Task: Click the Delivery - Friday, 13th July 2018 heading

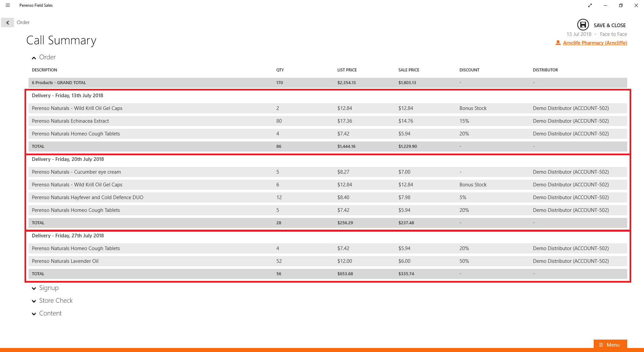Action: [x=67, y=96]
